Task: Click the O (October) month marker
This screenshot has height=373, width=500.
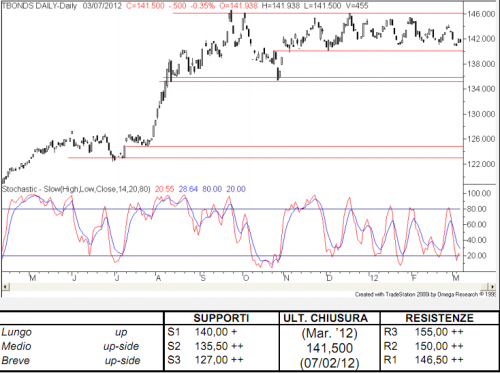Action: pos(246,278)
